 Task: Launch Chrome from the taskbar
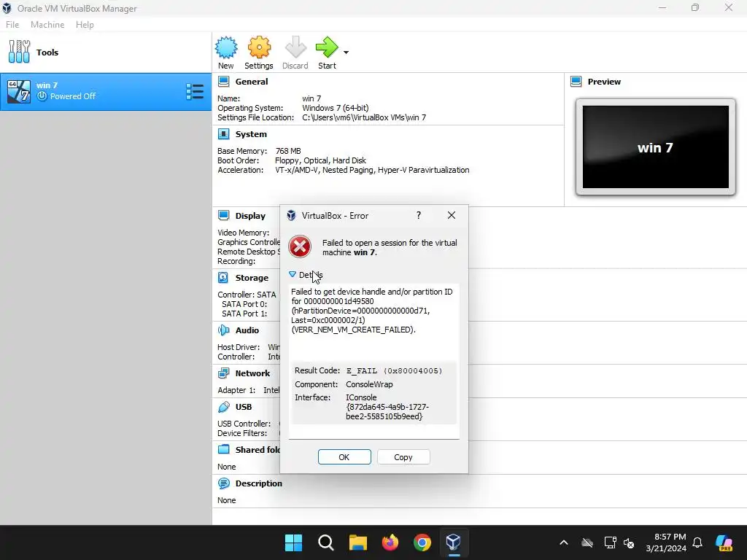pyautogui.click(x=422, y=542)
